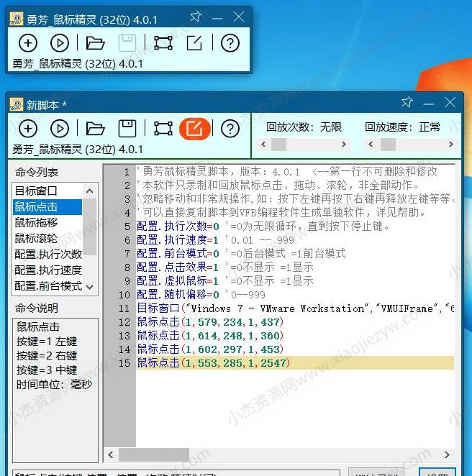Start recording in the 新脚本 window
Image resolution: width=472 pixels, height=476 pixels.
point(28,129)
